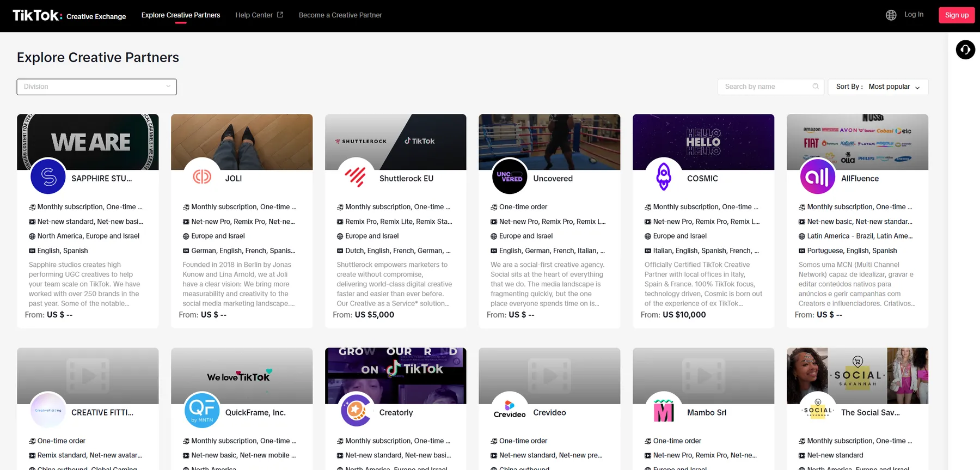Screen dimensions: 980x470
Task: Expand the Division dropdown
Action: (97, 87)
